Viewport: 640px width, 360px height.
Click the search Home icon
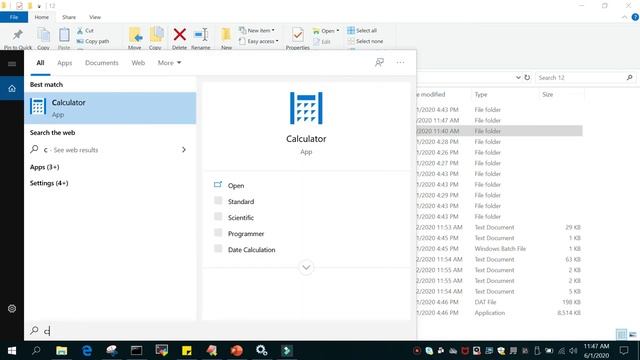coord(12,88)
